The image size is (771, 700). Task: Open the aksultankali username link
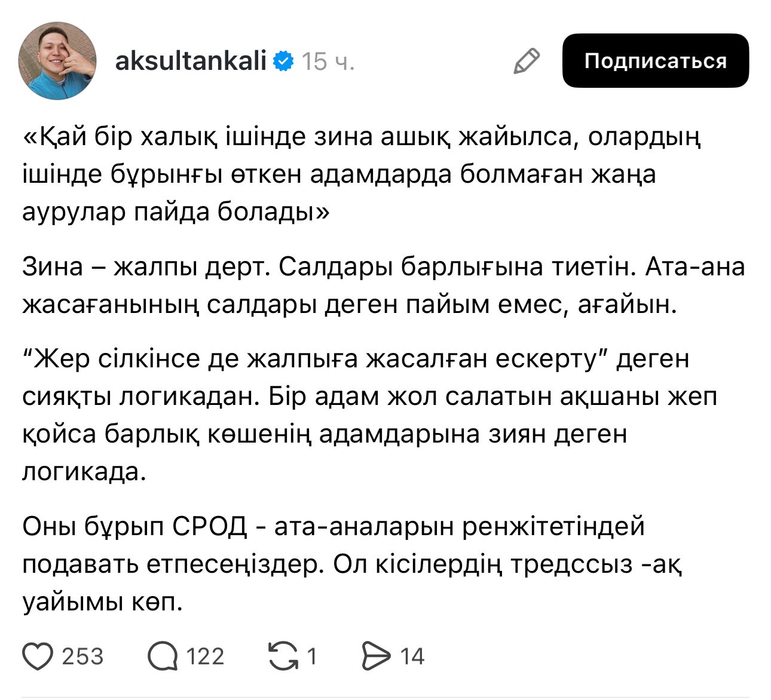click(x=191, y=61)
